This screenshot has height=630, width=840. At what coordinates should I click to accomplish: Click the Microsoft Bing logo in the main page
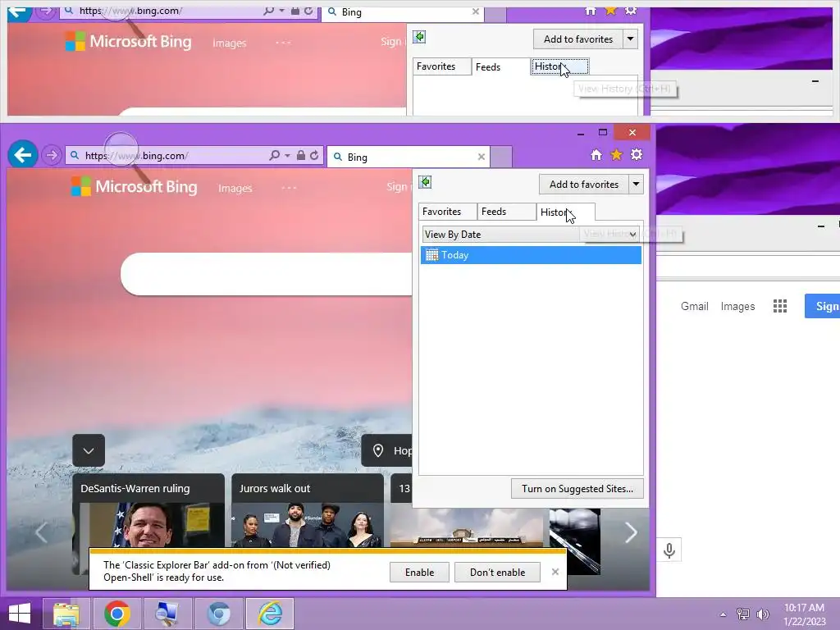pos(135,186)
